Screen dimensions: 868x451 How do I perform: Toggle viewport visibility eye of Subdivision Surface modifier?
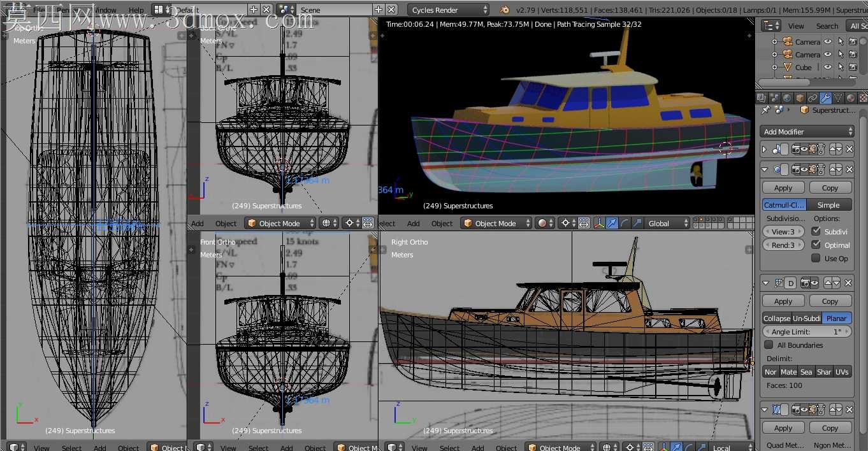804,169
